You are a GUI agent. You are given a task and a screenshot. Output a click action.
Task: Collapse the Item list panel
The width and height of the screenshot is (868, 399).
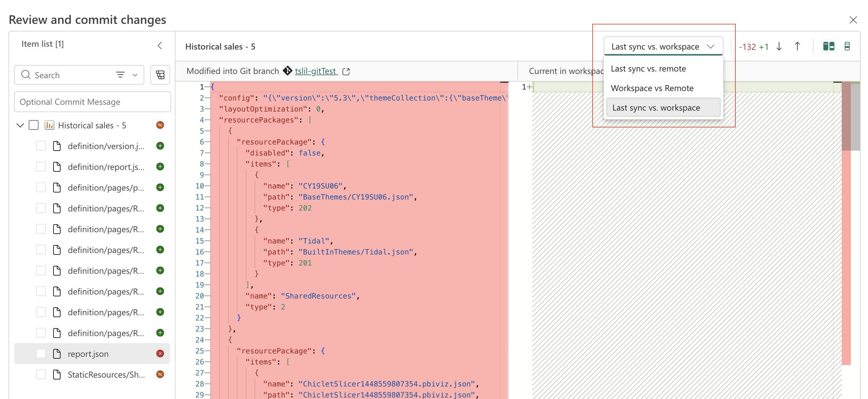[x=160, y=46]
